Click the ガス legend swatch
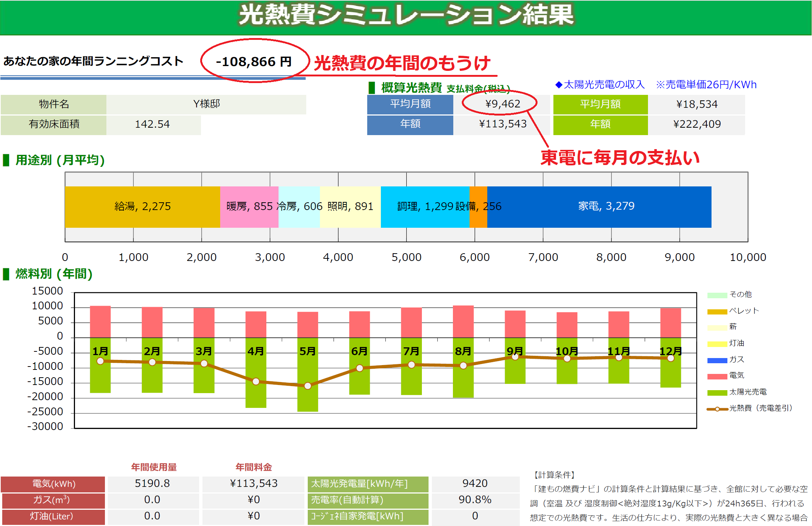 [x=717, y=360]
